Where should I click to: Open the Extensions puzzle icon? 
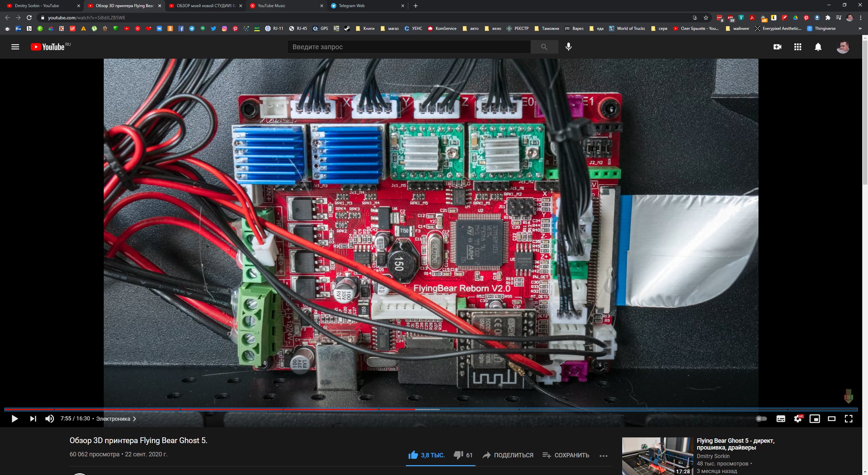tap(828, 18)
